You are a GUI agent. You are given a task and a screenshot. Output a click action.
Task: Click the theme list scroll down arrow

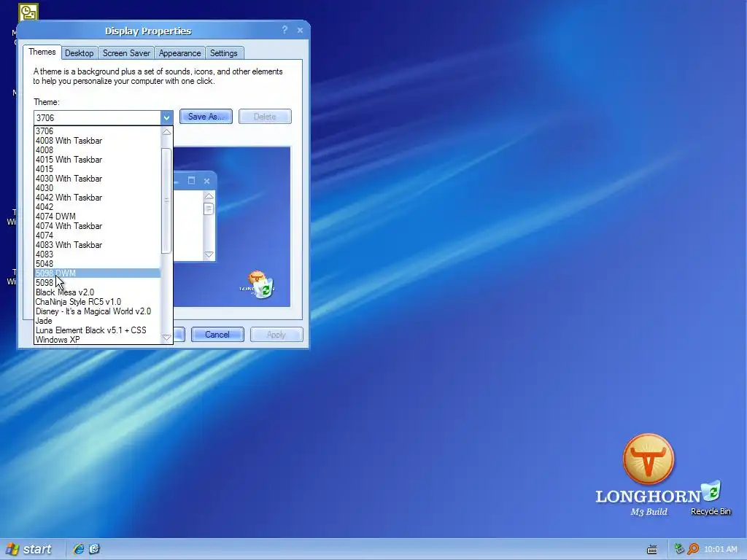point(166,338)
